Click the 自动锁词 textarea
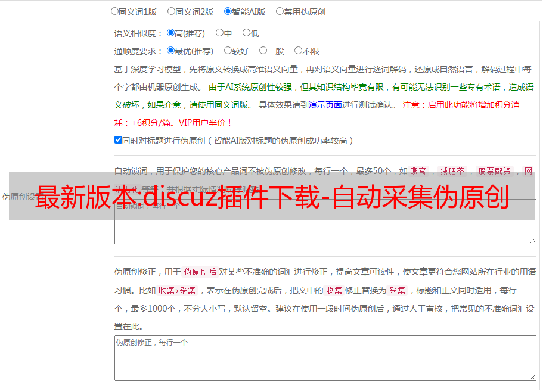Screen dimensions: 543x392 click(325, 222)
